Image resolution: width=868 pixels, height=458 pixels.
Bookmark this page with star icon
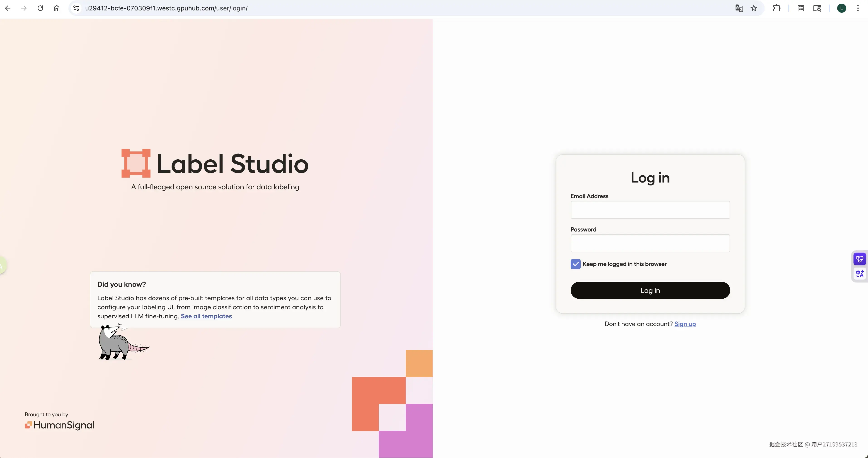coord(754,8)
